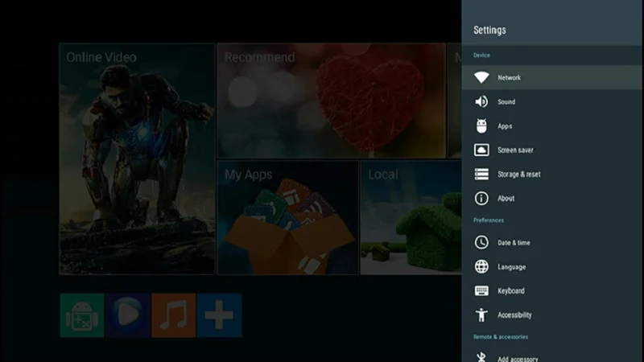
Task: Open Storage & reset settings
Action: click(552, 174)
